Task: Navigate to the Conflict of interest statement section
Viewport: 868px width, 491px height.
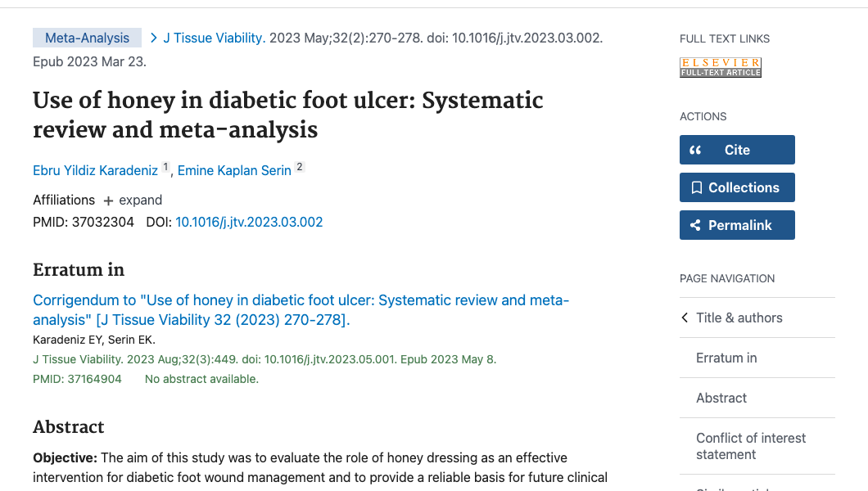Action: [751, 446]
